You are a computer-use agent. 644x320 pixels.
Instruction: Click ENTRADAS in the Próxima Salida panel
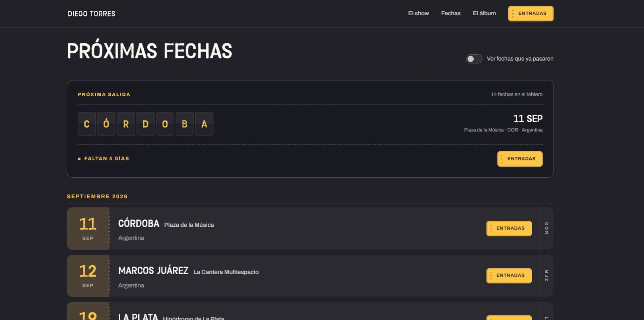[x=520, y=159]
